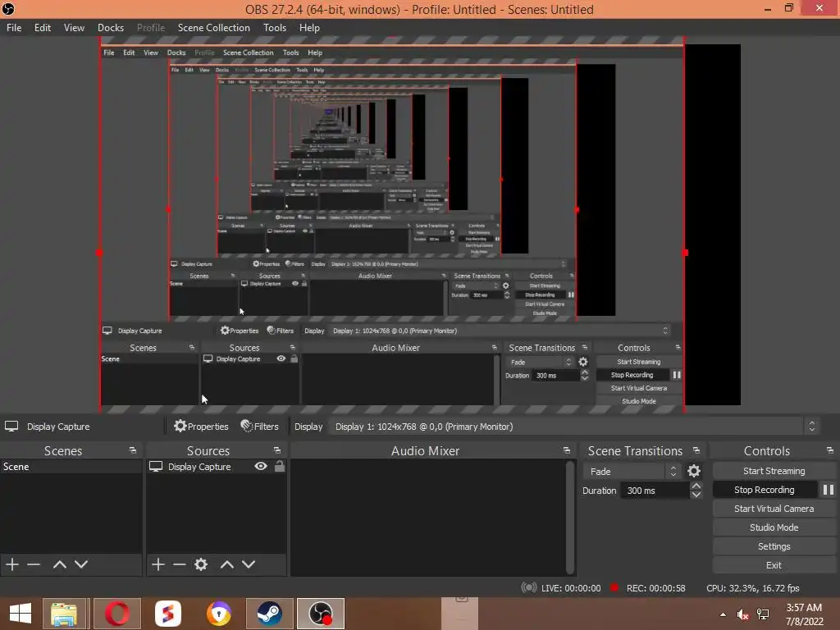The width and height of the screenshot is (840, 630).
Task: Click the right-middle red resize handle in preview
Action: coord(685,253)
